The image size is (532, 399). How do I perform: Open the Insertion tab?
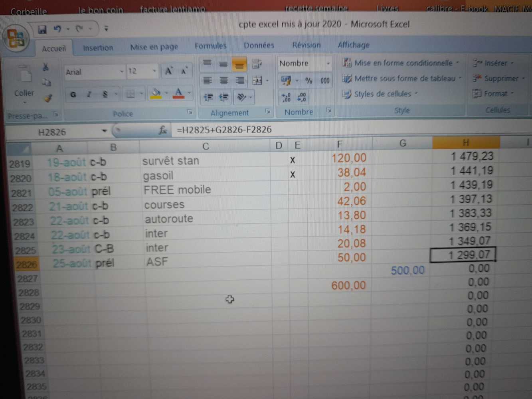tap(98, 48)
